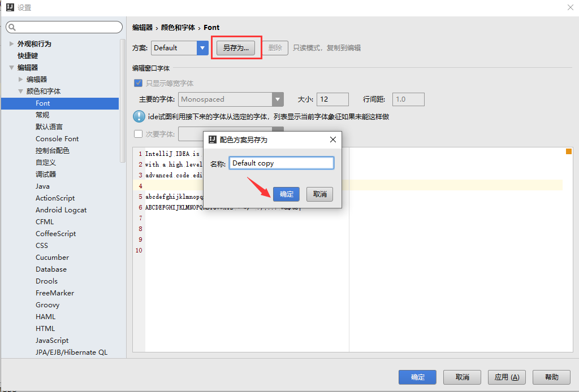Select Groovy in the tree
This screenshot has height=392, width=579.
[47, 305]
